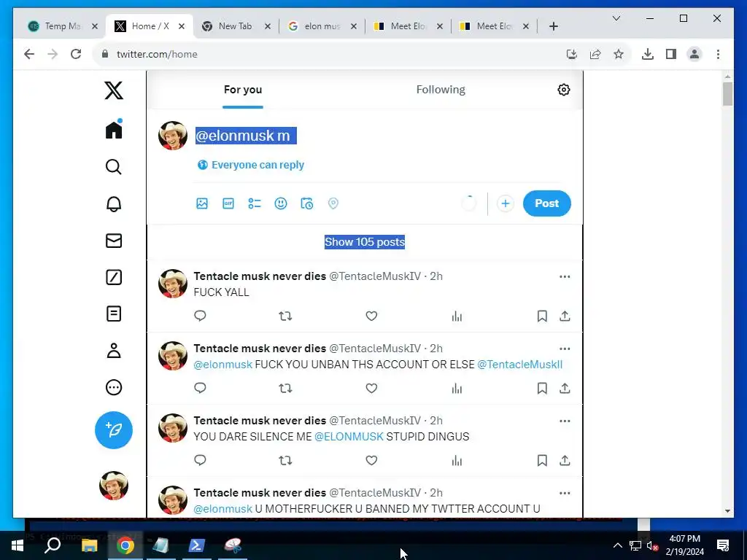
Task: Open Grok slash icon in sidebar
Action: click(x=113, y=277)
